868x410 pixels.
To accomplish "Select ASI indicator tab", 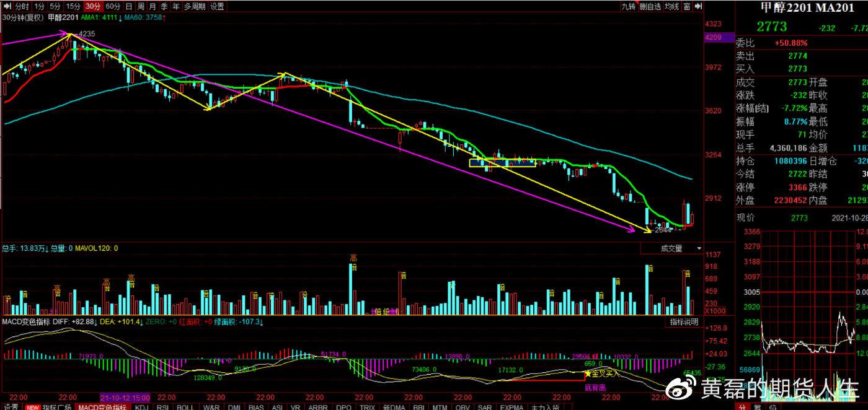I will (278, 407).
